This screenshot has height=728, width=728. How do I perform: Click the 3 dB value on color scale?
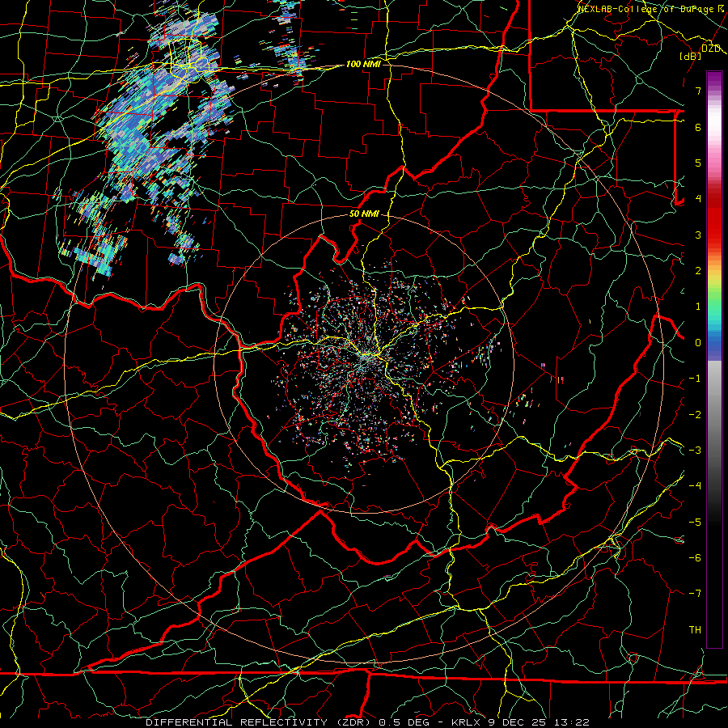tap(698, 235)
